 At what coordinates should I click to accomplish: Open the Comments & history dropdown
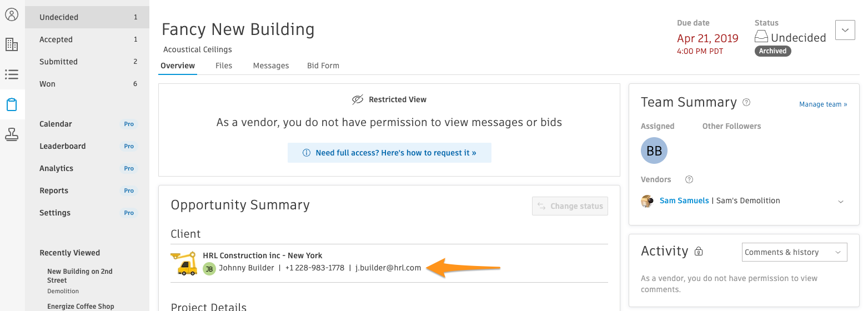(794, 252)
